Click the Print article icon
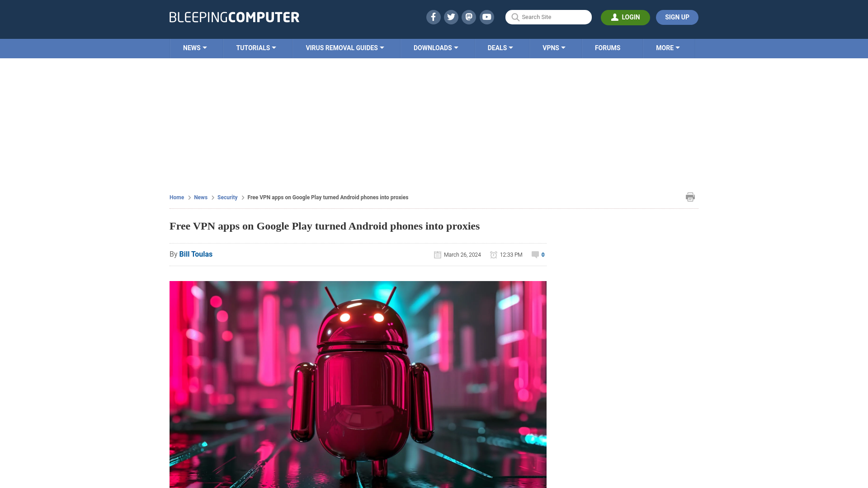This screenshot has height=488, width=868. 690,197
